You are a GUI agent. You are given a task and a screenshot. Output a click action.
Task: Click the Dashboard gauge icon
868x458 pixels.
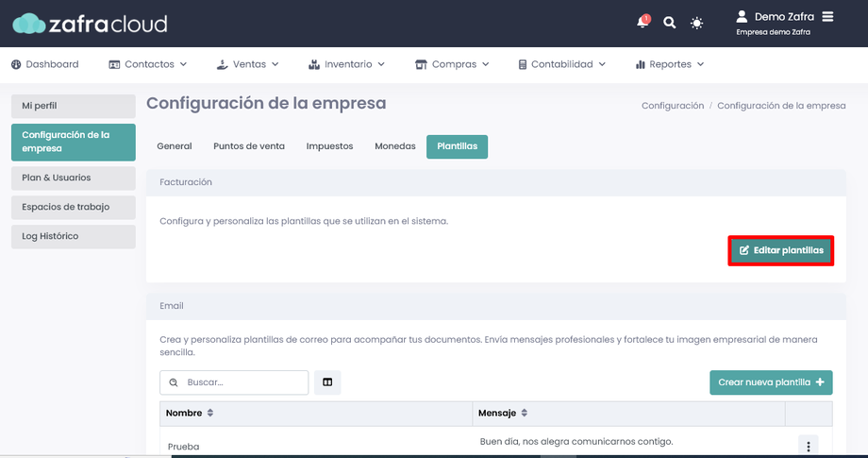click(16, 64)
